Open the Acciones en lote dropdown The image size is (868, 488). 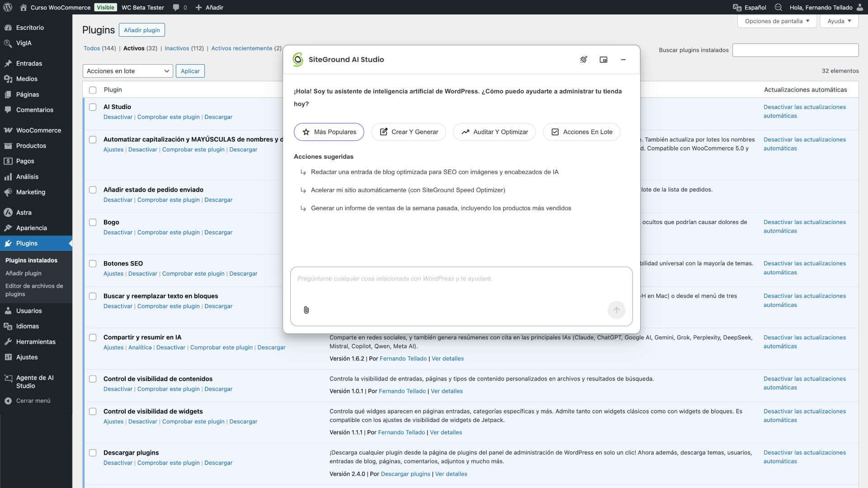click(x=127, y=71)
